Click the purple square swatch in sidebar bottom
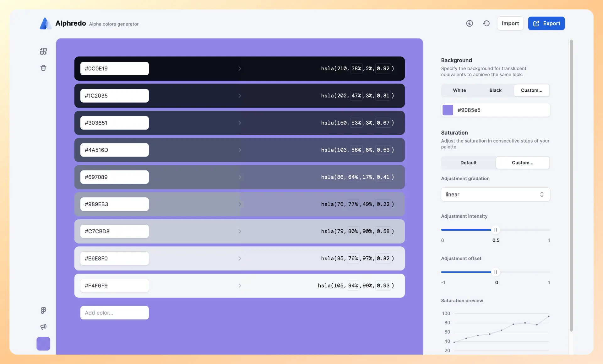 point(43,344)
